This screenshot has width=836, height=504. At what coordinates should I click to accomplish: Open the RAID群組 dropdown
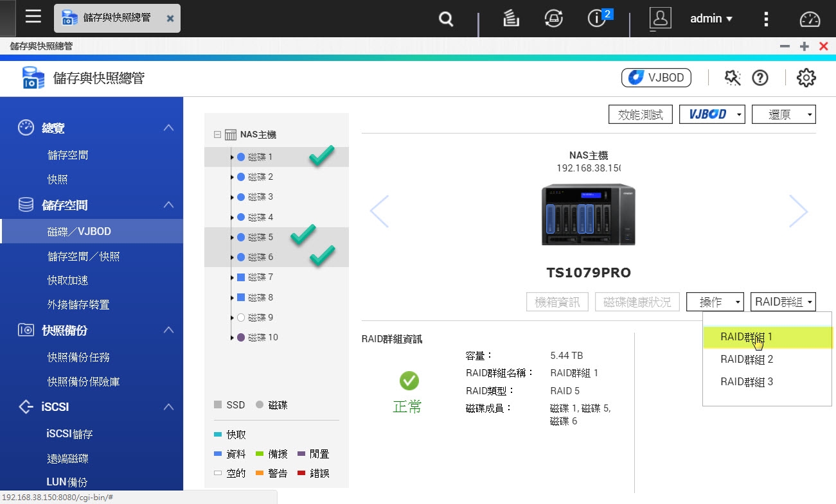click(783, 302)
